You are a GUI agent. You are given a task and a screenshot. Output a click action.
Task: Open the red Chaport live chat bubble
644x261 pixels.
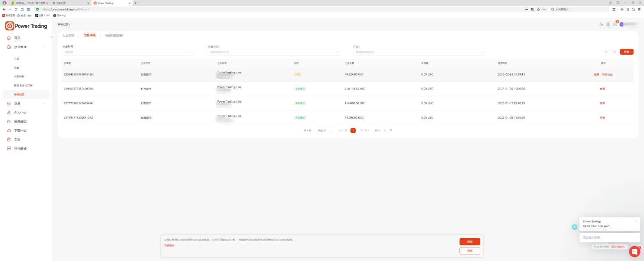[x=634, y=251]
